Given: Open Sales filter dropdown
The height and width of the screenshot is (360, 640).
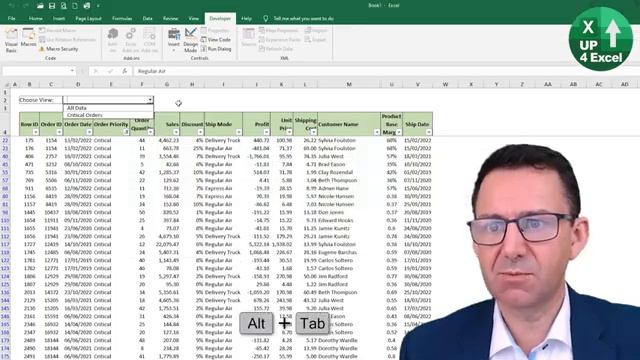Looking at the screenshot, I should (x=176, y=132).
